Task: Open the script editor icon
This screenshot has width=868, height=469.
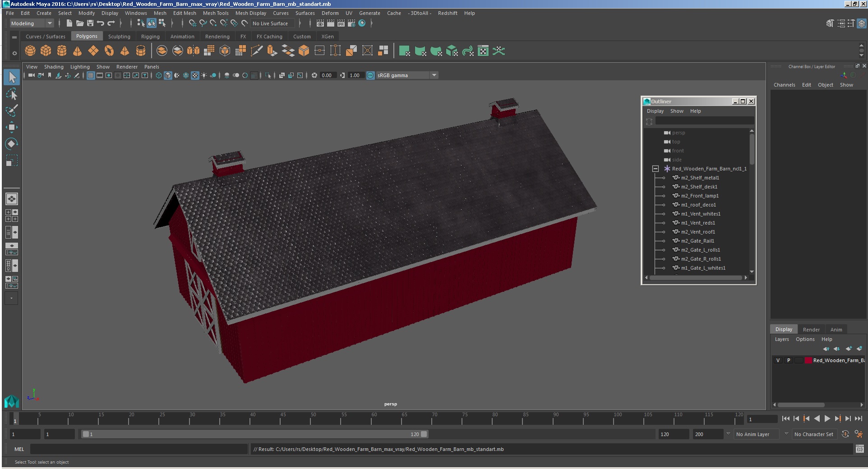Action: point(860,449)
